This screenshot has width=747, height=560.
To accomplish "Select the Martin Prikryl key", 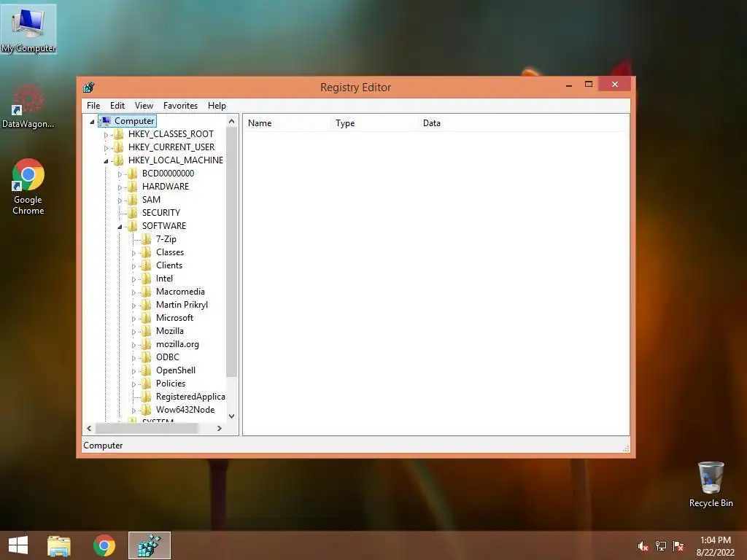I will tap(182, 305).
